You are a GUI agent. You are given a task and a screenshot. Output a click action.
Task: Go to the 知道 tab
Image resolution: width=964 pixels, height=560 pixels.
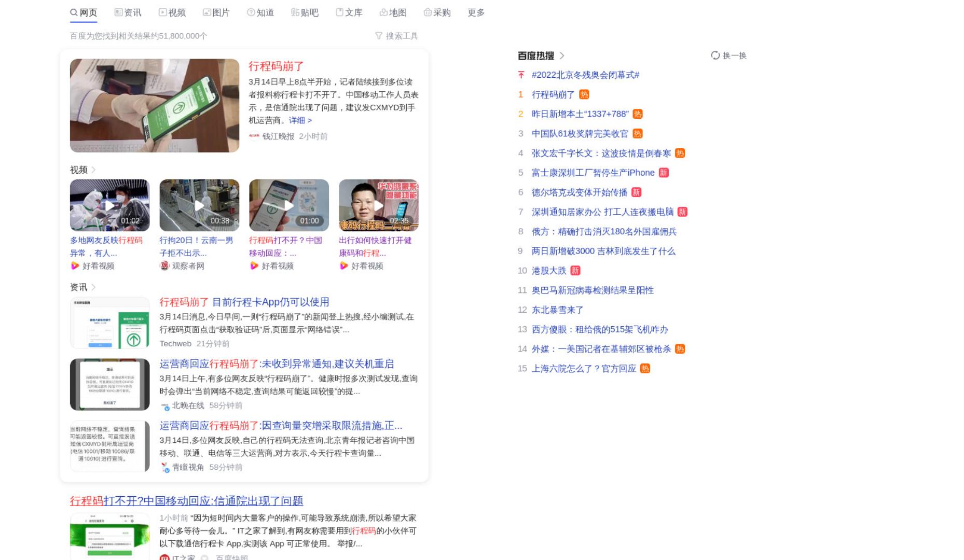[260, 12]
